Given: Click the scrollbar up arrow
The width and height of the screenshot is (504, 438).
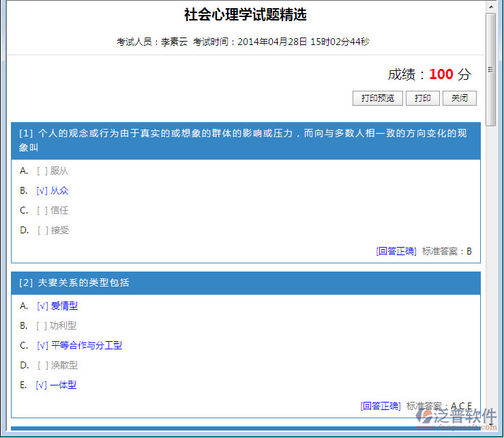Looking at the screenshot, I should [490, 6].
